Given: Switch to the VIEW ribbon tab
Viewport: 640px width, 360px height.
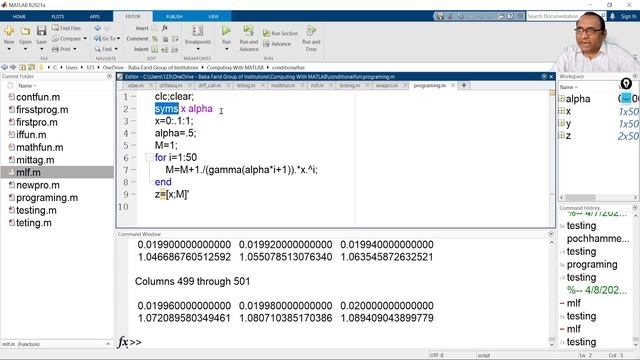Looking at the screenshot, I should click(x=213, y=17).
